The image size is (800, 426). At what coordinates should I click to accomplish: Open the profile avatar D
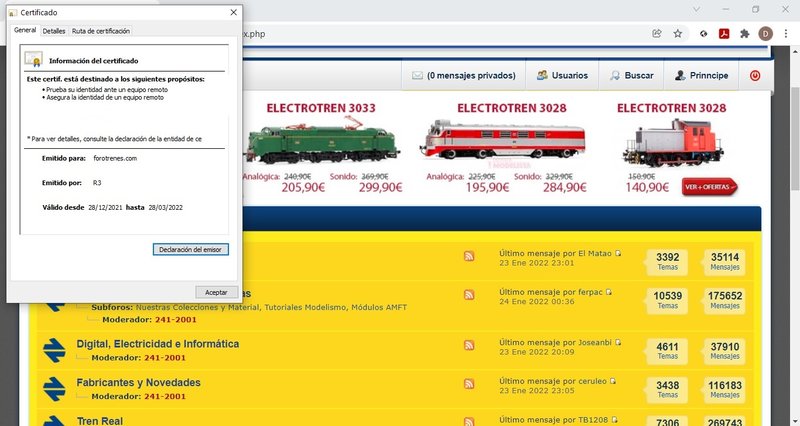tap(765, 34)
